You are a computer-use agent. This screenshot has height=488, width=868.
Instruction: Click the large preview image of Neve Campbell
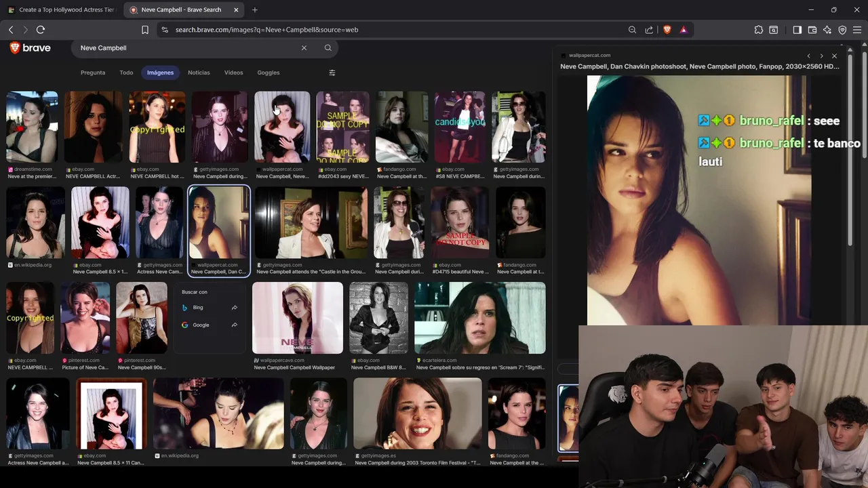pos(698,200)
